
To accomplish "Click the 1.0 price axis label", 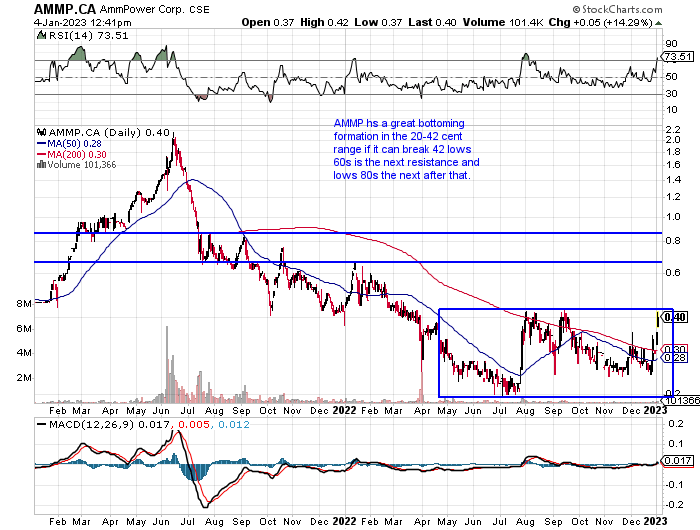I will (x=673, y=217).
